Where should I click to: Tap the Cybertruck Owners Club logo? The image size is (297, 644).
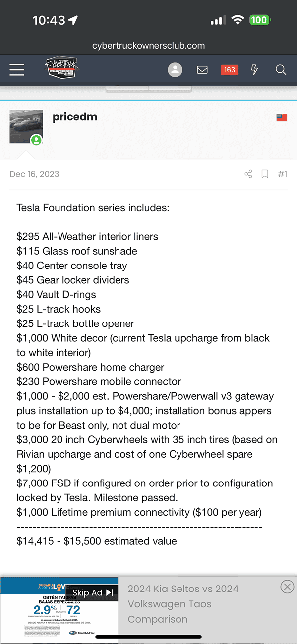tap(61, 69)
